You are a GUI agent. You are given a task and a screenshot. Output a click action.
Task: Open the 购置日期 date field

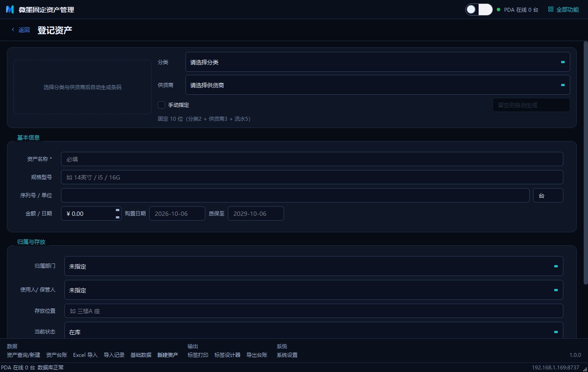pyautogui.click(x=177, y=214)
